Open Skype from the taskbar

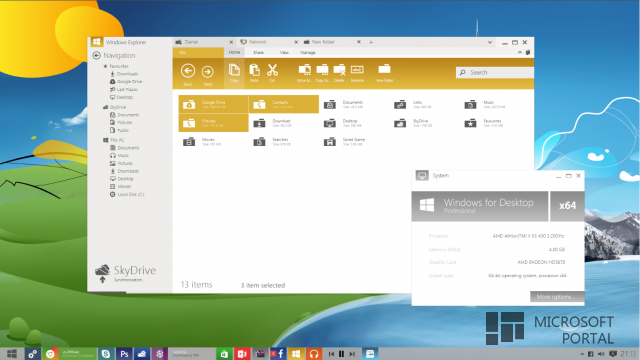(106, 354)
